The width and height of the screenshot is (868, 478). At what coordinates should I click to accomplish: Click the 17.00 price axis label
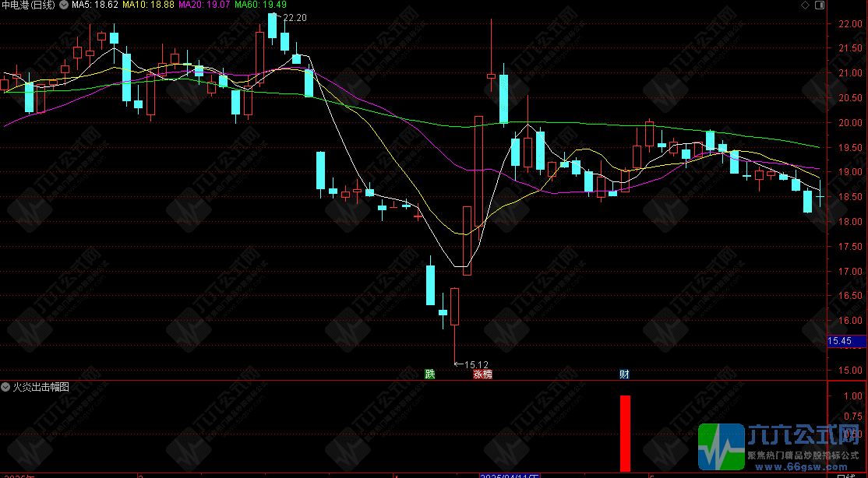[849, 271]
